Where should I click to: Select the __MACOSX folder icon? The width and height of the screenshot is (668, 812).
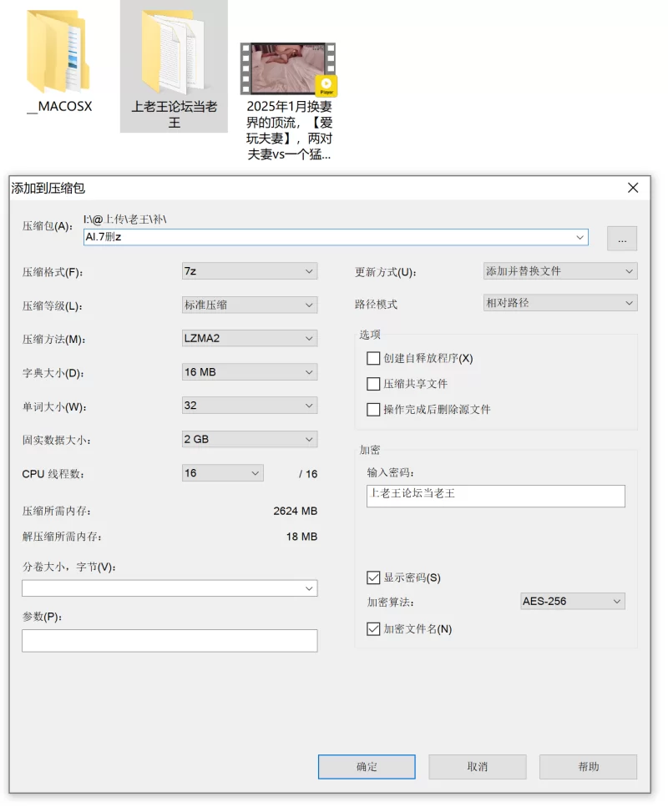[x=58, y=52]
